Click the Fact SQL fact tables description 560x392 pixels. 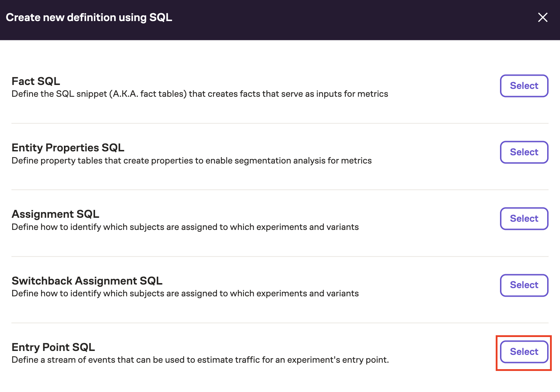click(x=200, y=94)
